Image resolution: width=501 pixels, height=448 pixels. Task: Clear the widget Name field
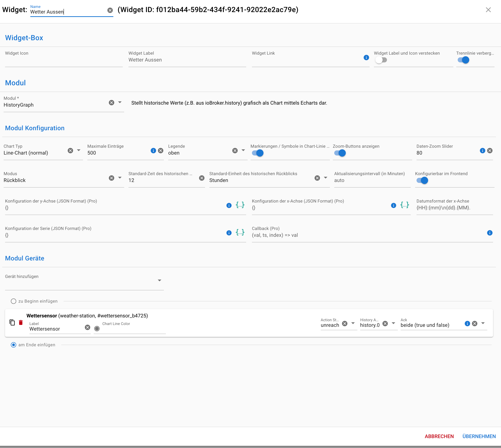pos(110,10)
